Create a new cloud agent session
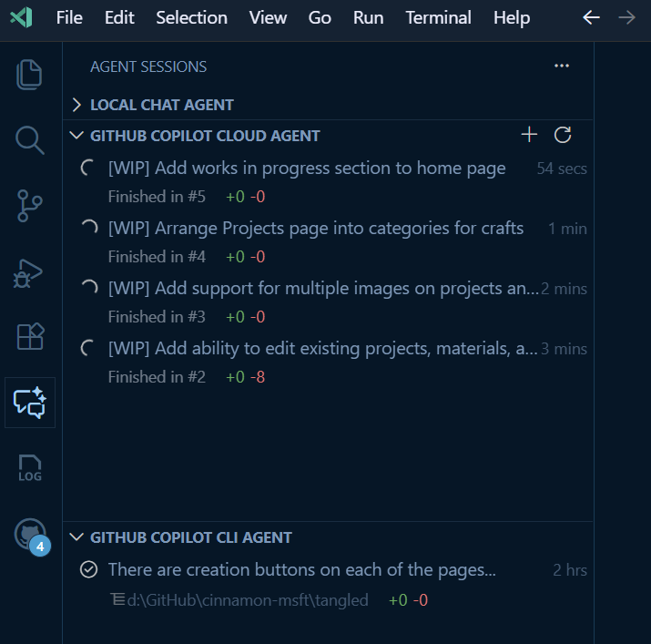Image resolution: width=651 pixels, height=644 pixels. (x=529, y=135)
